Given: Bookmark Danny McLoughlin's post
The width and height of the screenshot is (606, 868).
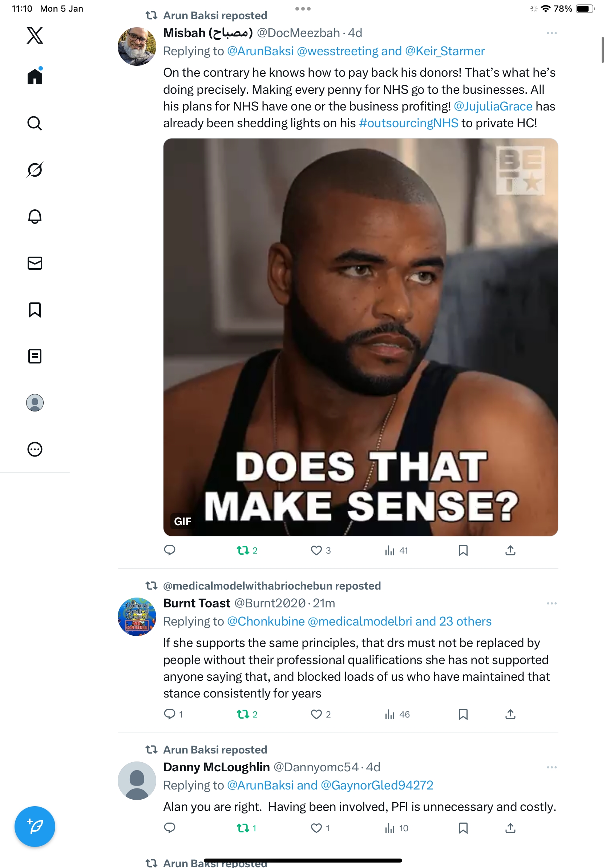Looking at the screenshot, I should point(463,828).
